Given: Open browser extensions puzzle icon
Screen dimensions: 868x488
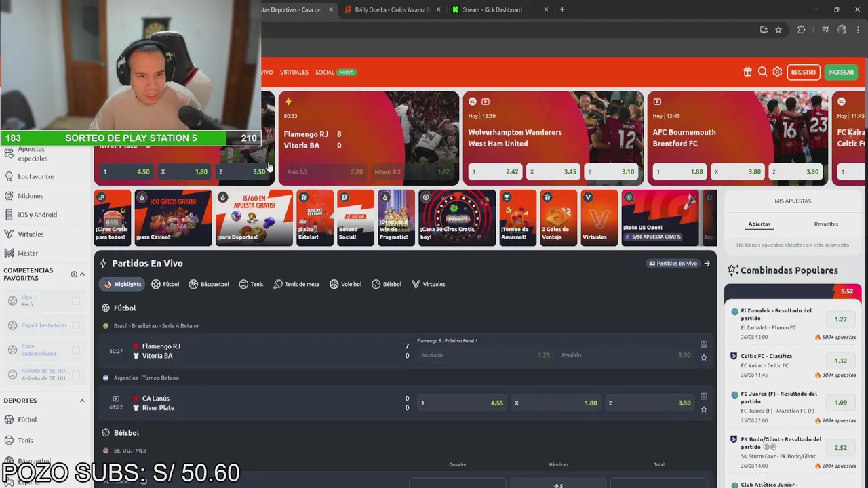Looking at the screenshot, I should [802, 30].
